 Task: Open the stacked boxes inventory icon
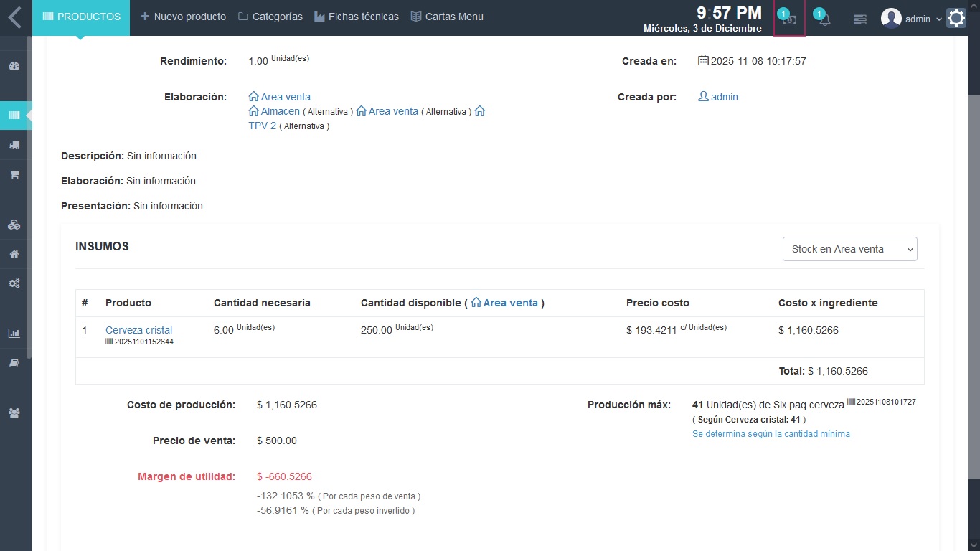(x=14, y=225)
